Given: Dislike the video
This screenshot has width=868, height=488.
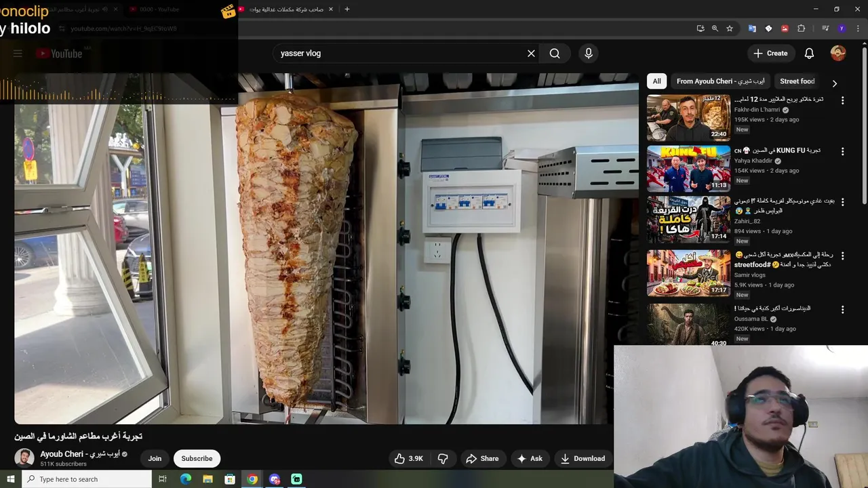Looking at the screenshot, I should [x=443, y=459].
